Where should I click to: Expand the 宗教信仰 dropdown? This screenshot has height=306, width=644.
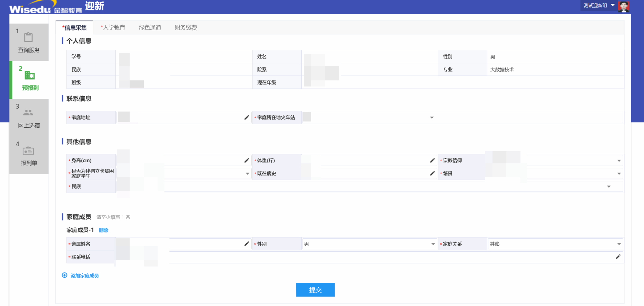point(619,161)
